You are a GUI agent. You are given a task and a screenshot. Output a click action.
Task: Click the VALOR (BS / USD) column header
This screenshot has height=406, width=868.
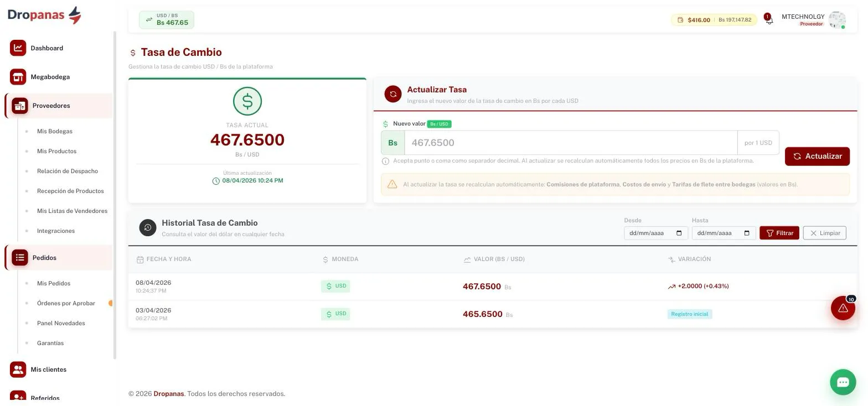click(x=494, y=259)
